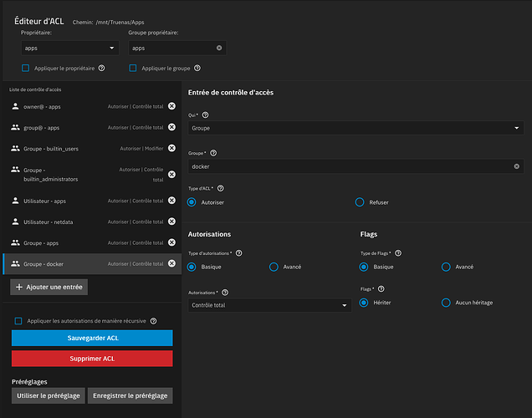Select the Refuser ACL type
This screenshot has width=532, height=418.
click(360, 202)
